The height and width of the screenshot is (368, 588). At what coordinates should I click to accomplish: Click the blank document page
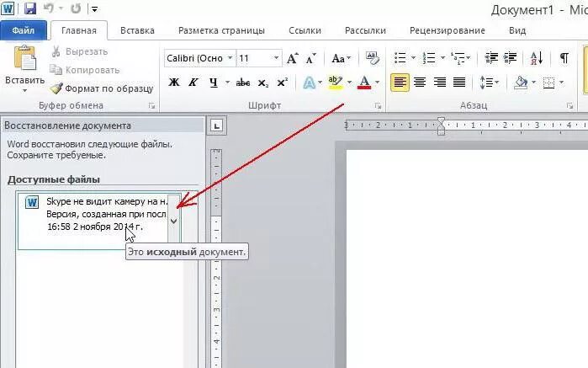467,259
